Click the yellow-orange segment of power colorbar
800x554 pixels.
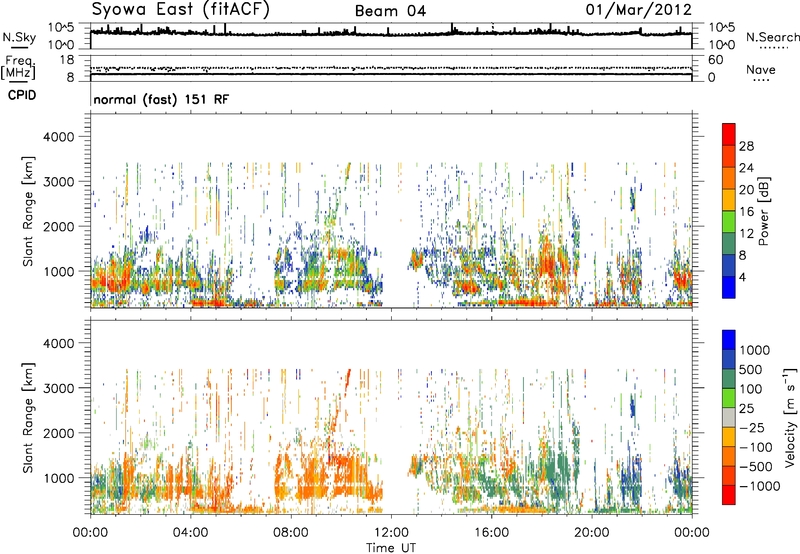tap(729, 200)
